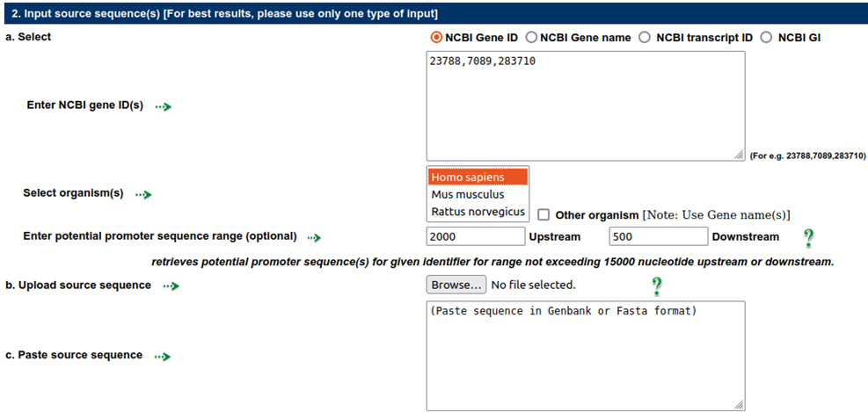The width and height of the screenshot is (868, 412).
Task: Pick Rattus norvegicus in organism list
Action: [x=478, y=211]
